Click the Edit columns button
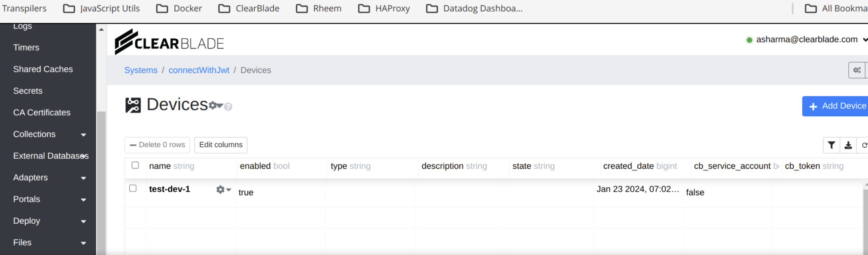Viewport: 868px width, 255px height. 221,145
